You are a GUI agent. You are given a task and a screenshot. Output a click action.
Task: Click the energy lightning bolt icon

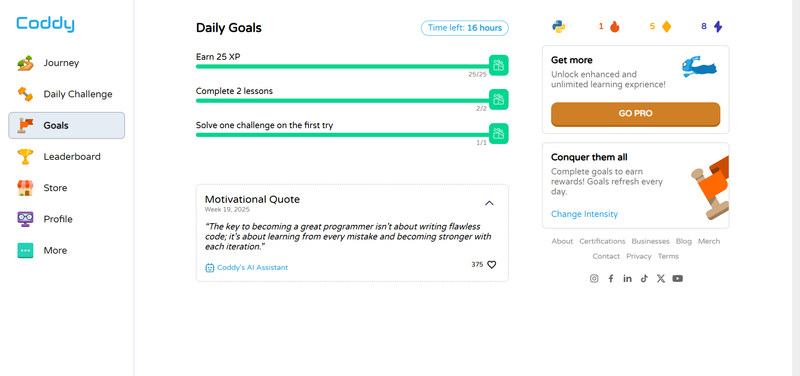[x=718, y=27]
